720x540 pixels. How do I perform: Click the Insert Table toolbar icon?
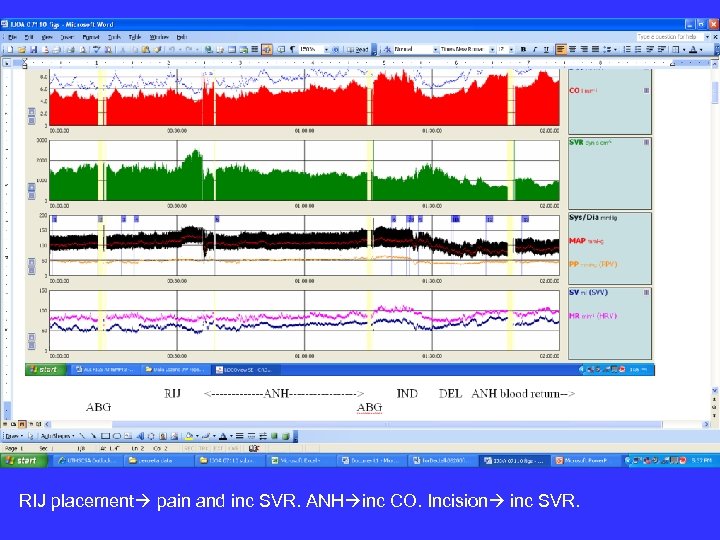point(232,49)
